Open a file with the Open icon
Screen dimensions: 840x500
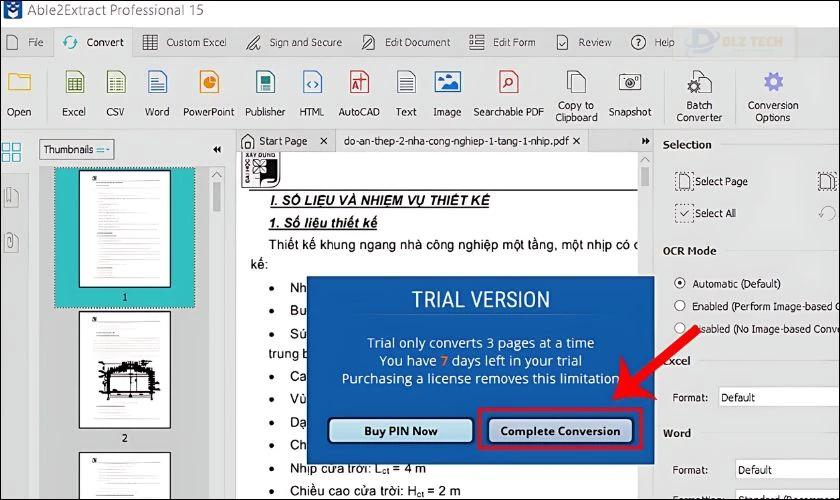point(19,94)
